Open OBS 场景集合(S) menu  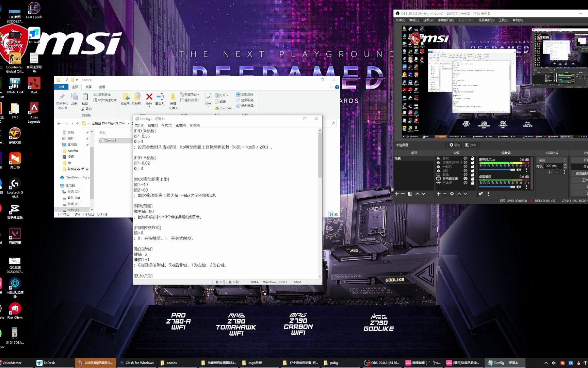(486, 20)
